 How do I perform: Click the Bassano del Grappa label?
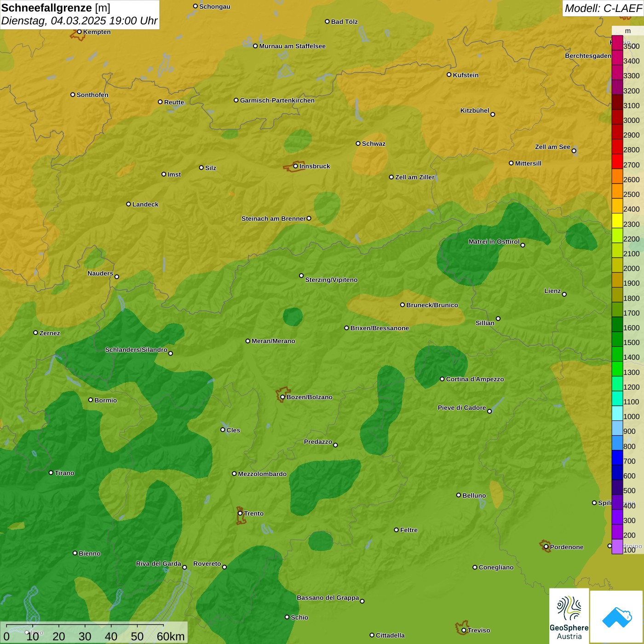328,598
